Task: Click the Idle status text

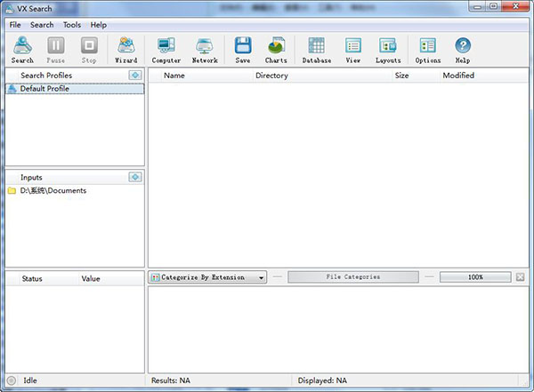Action: (x=30, y=380)
